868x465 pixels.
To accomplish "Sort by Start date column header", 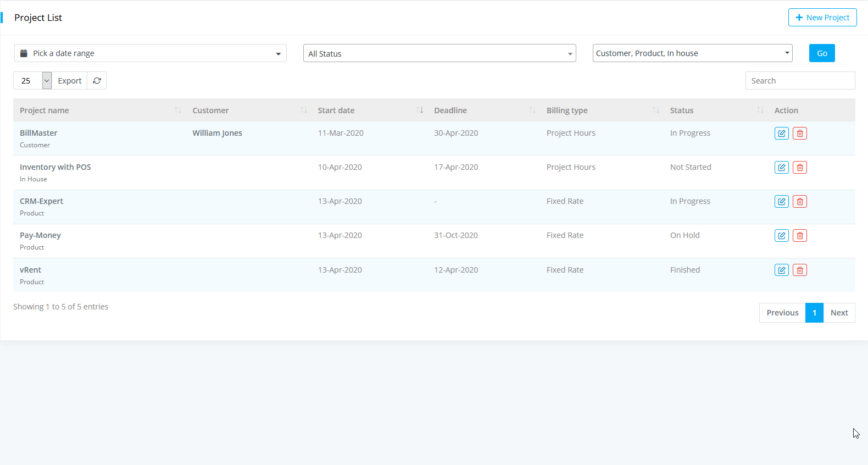I will point(336,110).
